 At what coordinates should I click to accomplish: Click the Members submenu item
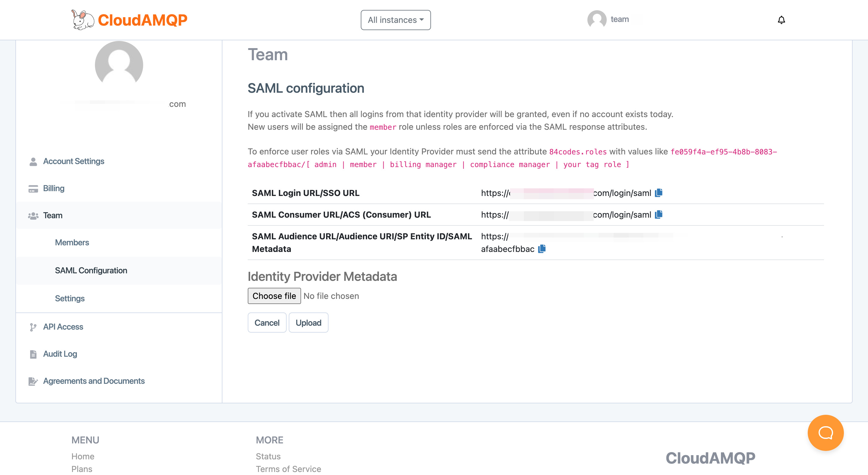pyautogui.click(x=71, y=242)
